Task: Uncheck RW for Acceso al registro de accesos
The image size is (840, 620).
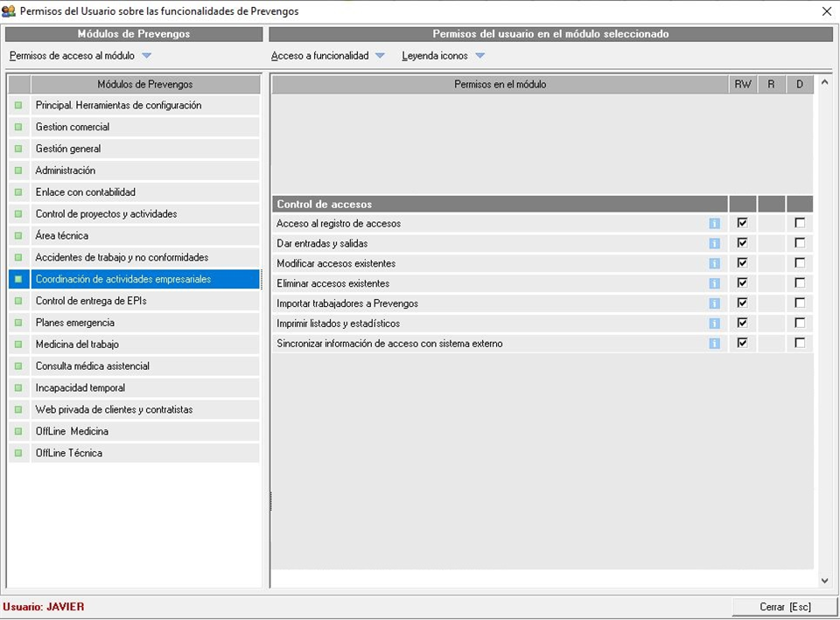Action: [x=742, y=223]
